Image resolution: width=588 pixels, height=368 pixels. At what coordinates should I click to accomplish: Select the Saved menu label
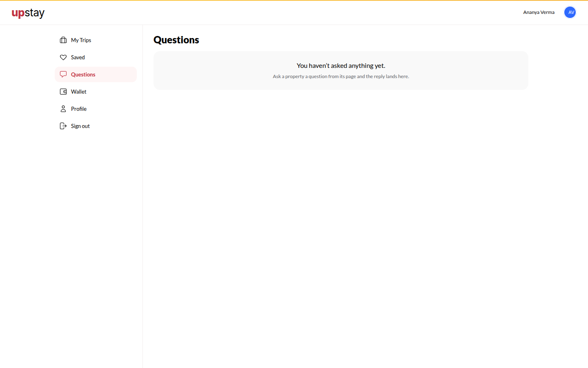tap(78, 57)
